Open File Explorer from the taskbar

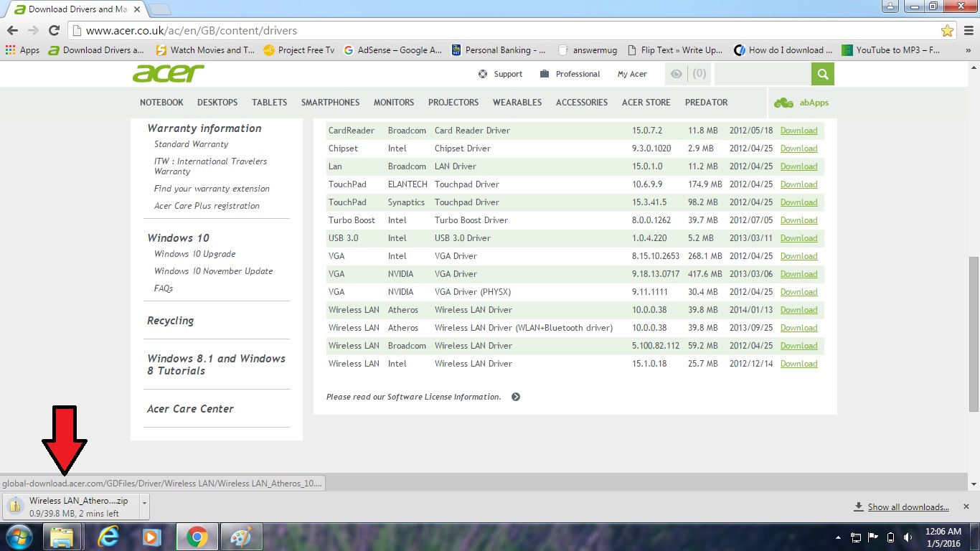62,537
